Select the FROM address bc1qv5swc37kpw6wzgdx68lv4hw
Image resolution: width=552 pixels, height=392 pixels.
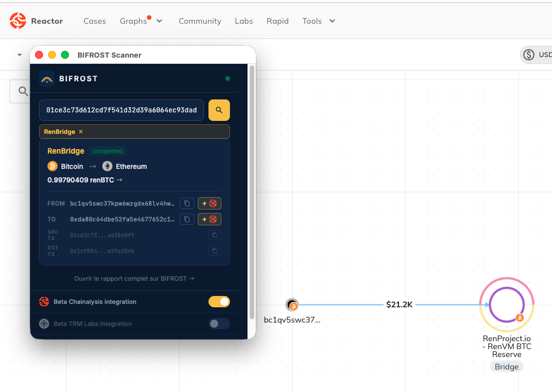[x=122, y=203]
